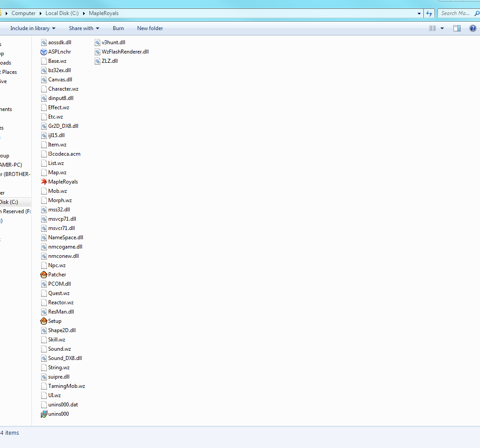Screen dimensions: 480x448
Task: Select Effect.wz file name
Action: [59, 108]
